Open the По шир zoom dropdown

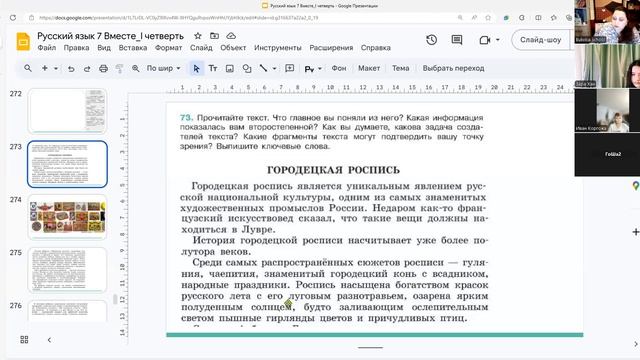(163, 68)
